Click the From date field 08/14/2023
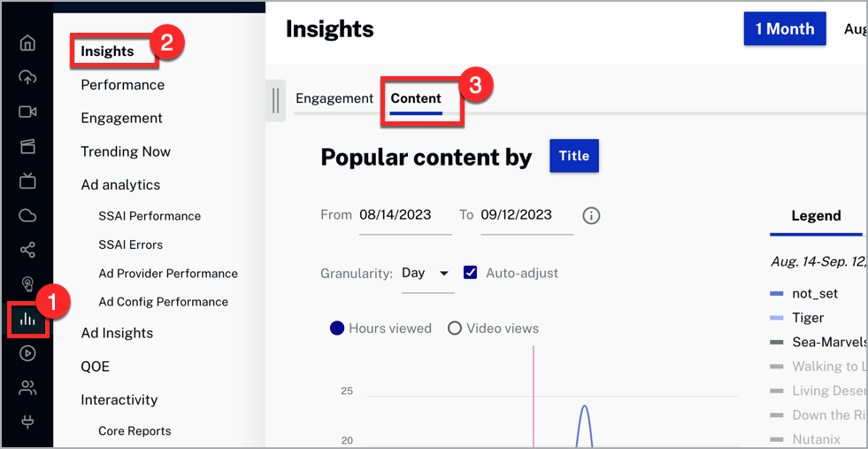This screenshot has width=868, height=449. click(x=396, y=215)
